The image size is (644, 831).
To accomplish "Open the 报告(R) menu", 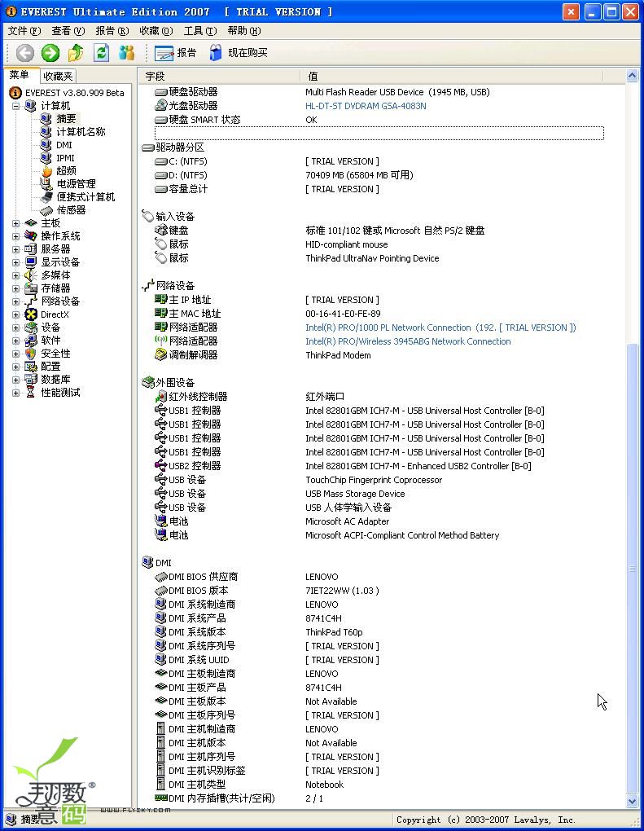I will (x=112, y=31).
